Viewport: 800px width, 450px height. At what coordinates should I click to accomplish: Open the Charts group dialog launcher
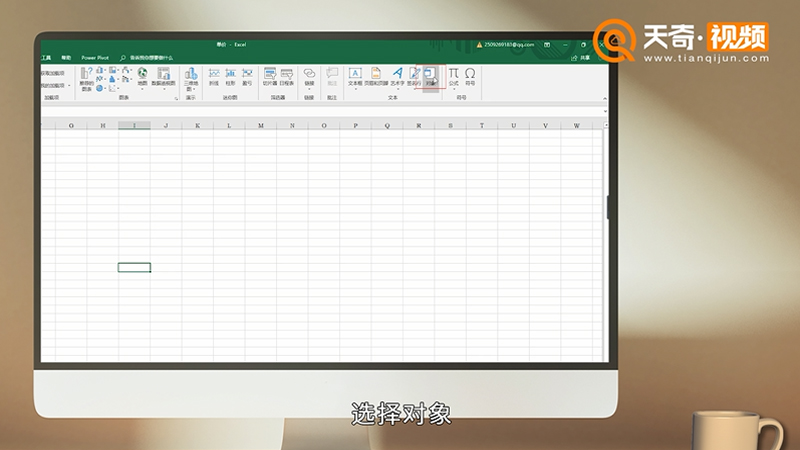pos(177,98)
